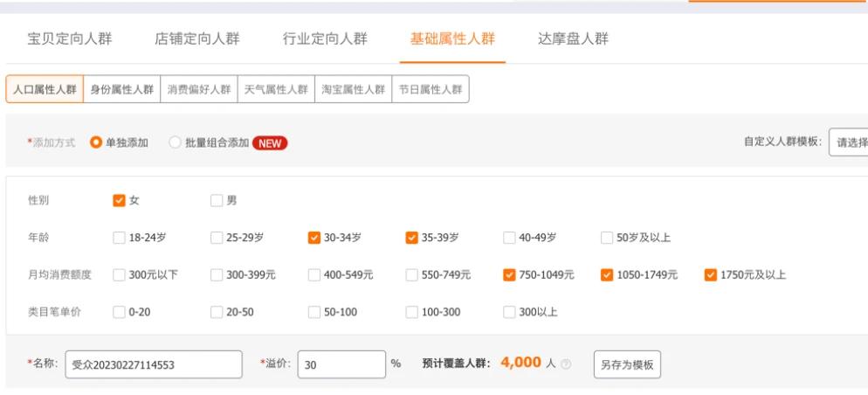Screen dimensions: 868x395
Task: Check 400-549元 spending checkbox
Action: (313, 274)
